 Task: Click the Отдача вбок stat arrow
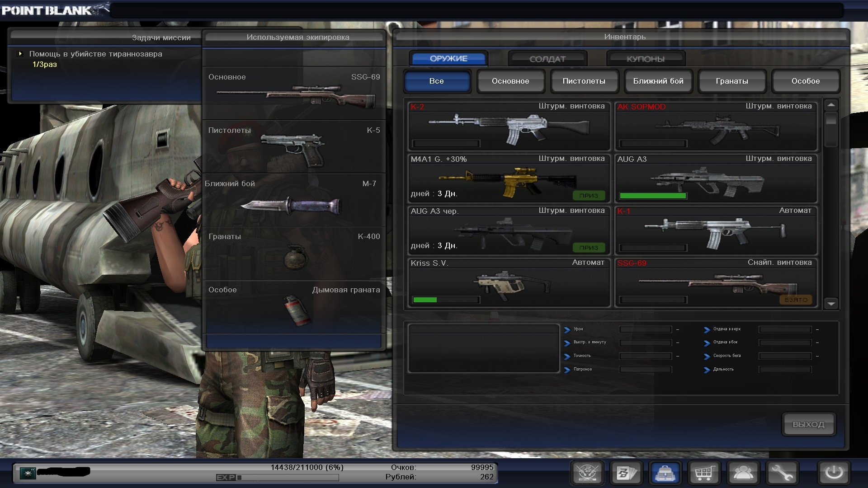707,343
